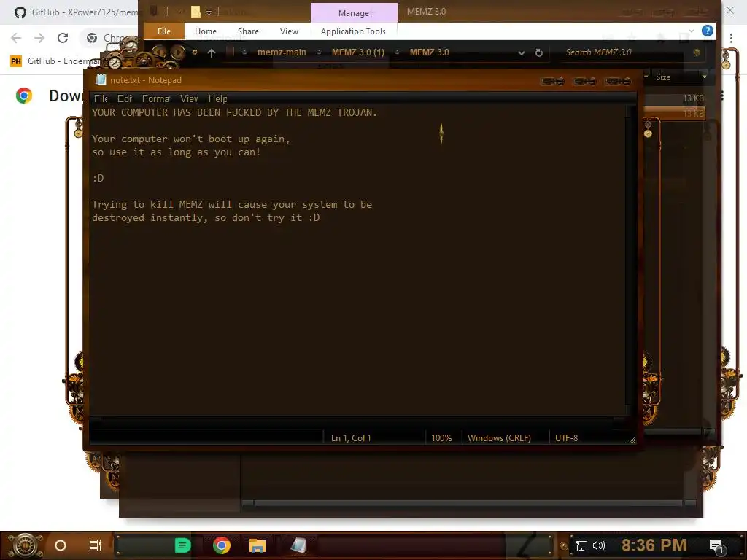The height and width of the screenshot is (560, 747).
Task: Click the Ln 1, Col 1 status entry
Action: click(351, 438)
